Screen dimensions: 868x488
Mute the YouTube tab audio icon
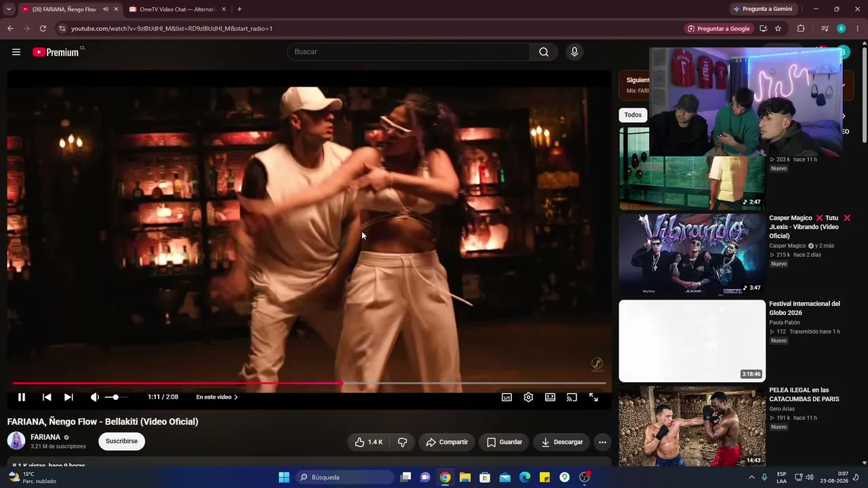pyautogui.click(x=105, y=9)
